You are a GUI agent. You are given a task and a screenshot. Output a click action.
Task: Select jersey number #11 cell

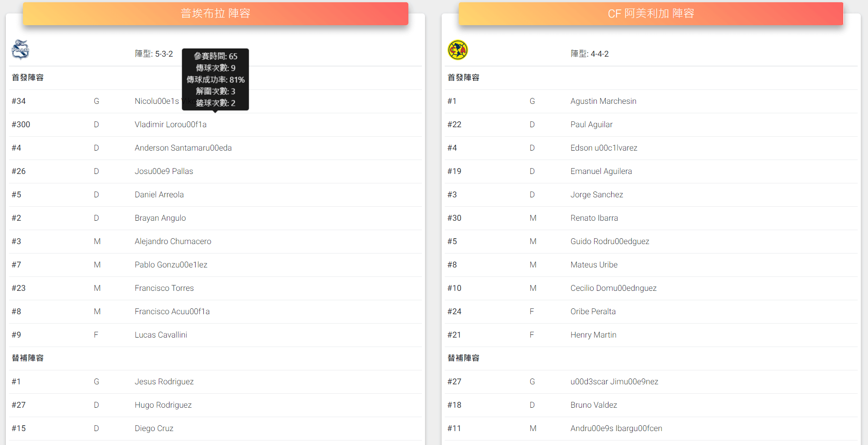tap(454, 428)
